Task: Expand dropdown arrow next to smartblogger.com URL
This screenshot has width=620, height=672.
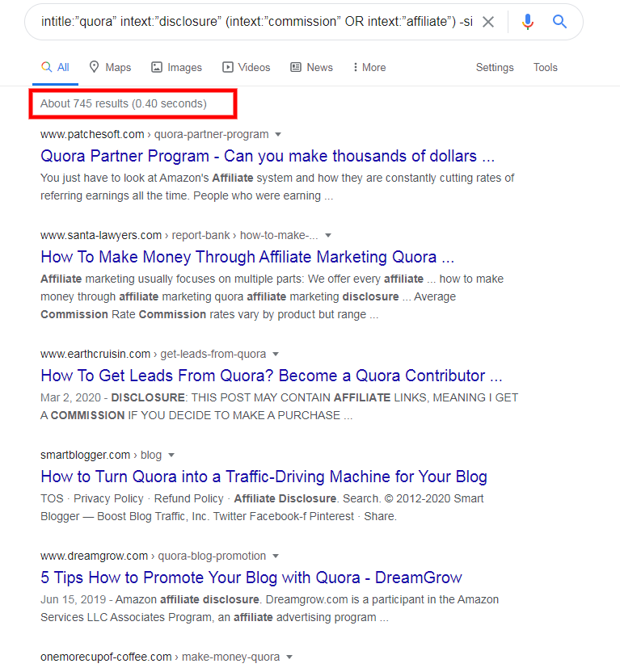Action: pos(171,456)
